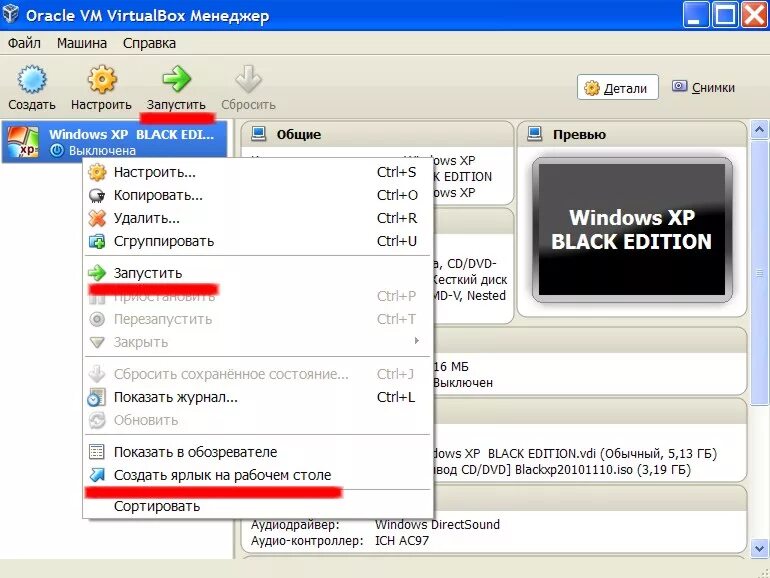Choose Сортировать in the context menu
The image size is (770, 578).
pos(258,506)
